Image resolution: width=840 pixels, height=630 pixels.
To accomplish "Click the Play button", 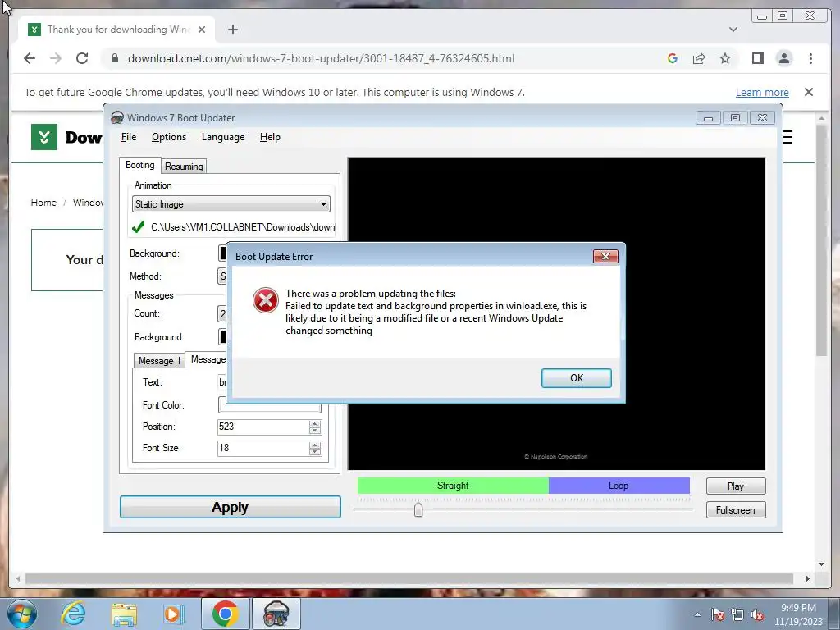I will coord(736,486).
